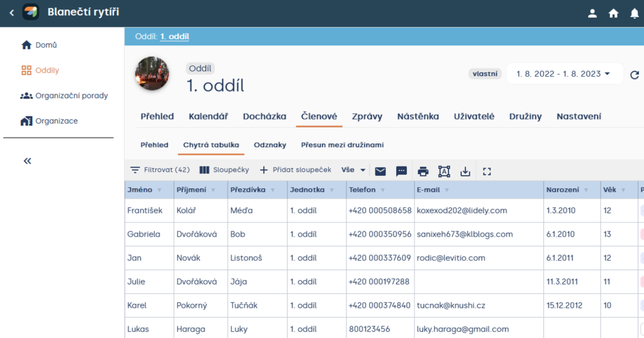The image size is (644, 338).
Task: Switch to the Zprávy tab
Action: tap(367, 116)
